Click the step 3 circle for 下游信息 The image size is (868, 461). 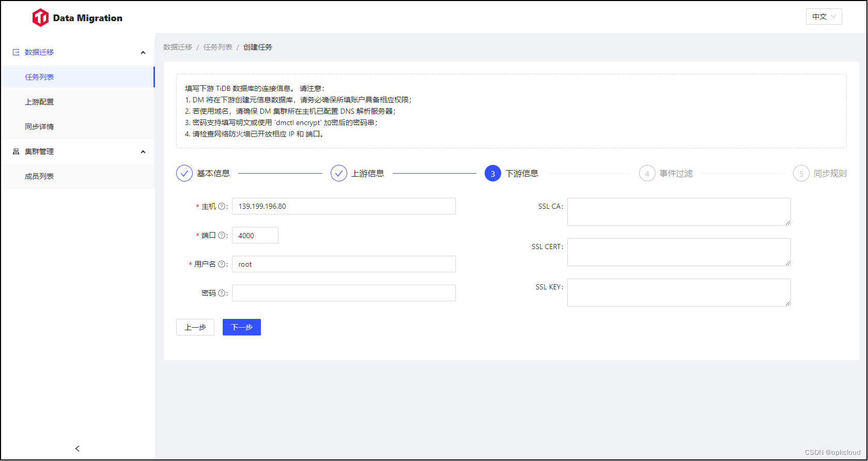pyautogui.click(x=493, y=173)
